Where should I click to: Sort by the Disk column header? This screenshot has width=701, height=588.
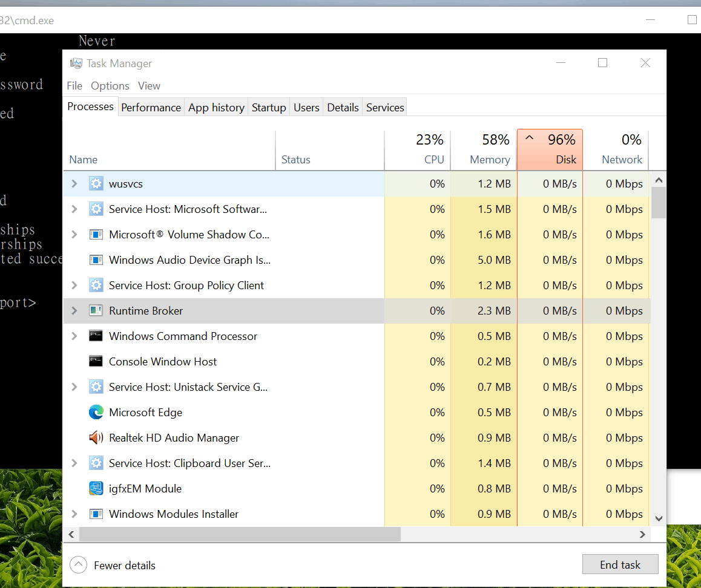[x=550, y=149]
